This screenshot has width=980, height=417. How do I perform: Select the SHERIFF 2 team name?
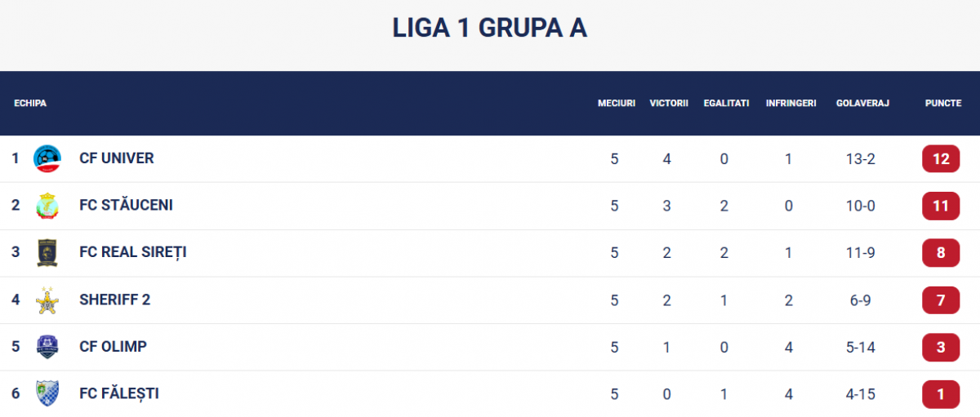pos(115,300)
